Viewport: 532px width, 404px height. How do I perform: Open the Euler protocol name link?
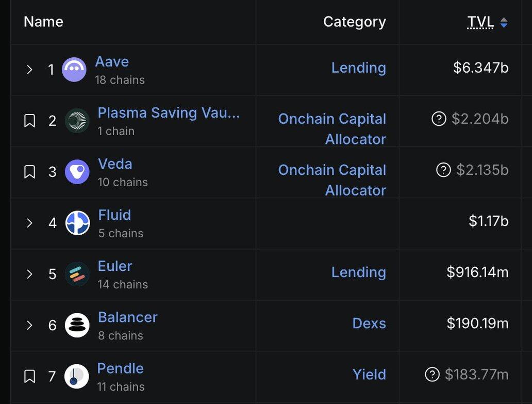coord(115,266)
